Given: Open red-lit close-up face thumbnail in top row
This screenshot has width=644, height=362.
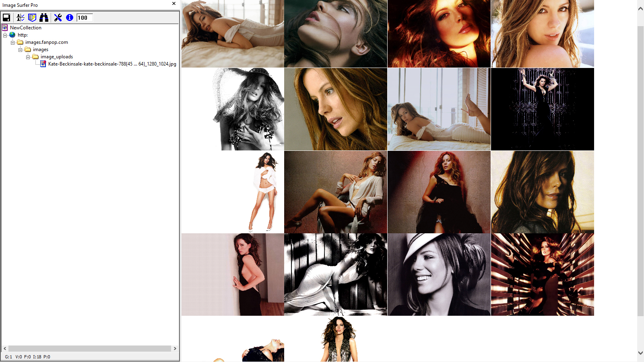Looking at the screenshot, I should [439, 34].
